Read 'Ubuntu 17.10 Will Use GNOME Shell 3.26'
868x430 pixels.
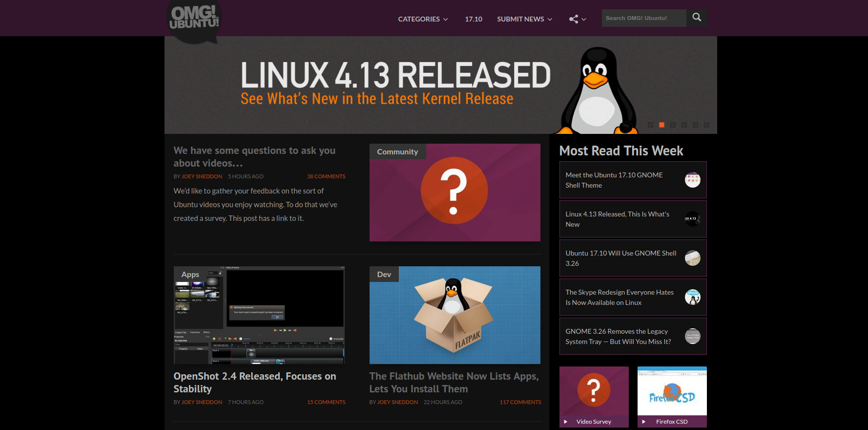coord(621,258)
